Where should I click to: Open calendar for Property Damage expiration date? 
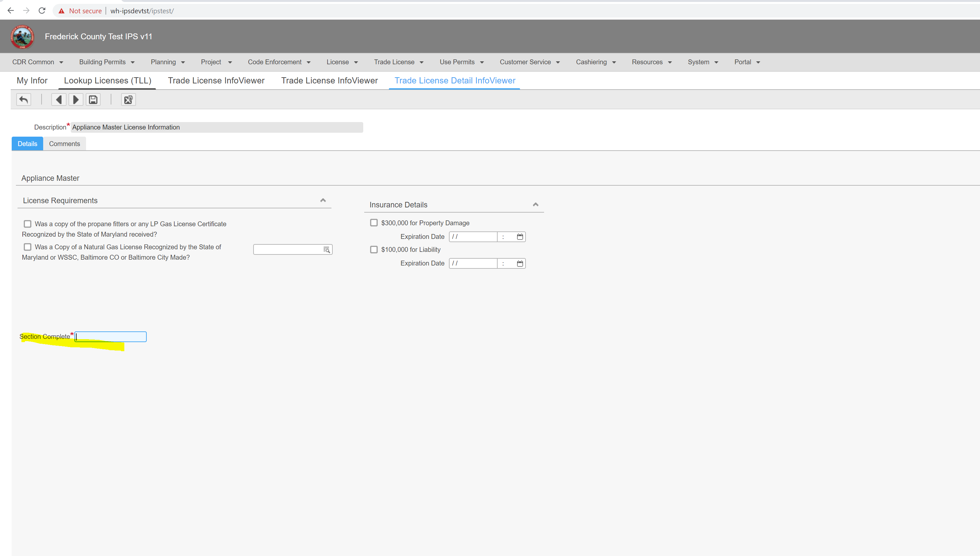point(520,237)
